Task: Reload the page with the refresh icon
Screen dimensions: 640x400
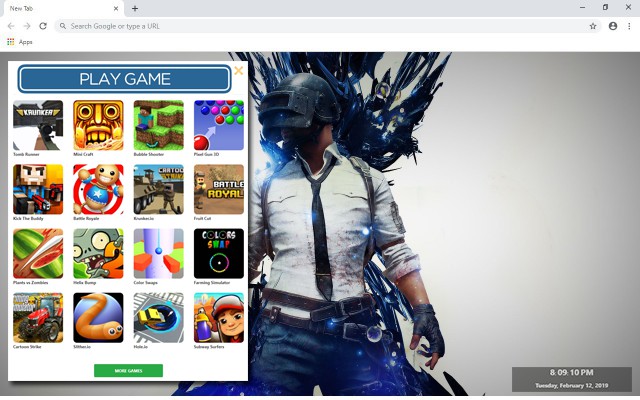Action: 43,26
